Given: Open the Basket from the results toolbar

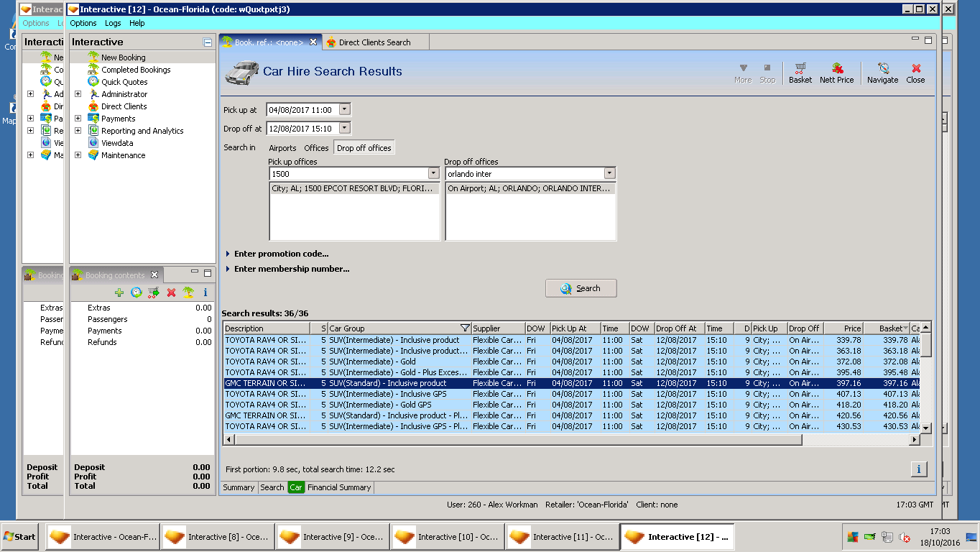Looking at the screenshot, I should coord(800,73).
